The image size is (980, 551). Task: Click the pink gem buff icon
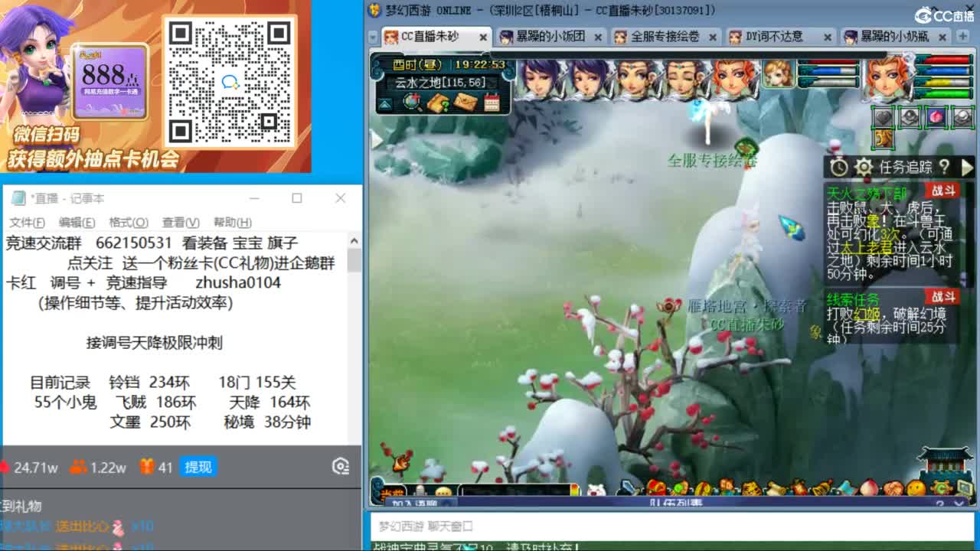(x=936, y=116)
